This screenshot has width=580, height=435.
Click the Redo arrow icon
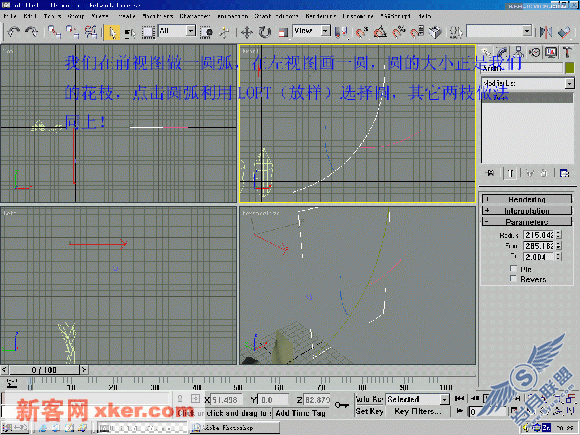tap(32, 32)
